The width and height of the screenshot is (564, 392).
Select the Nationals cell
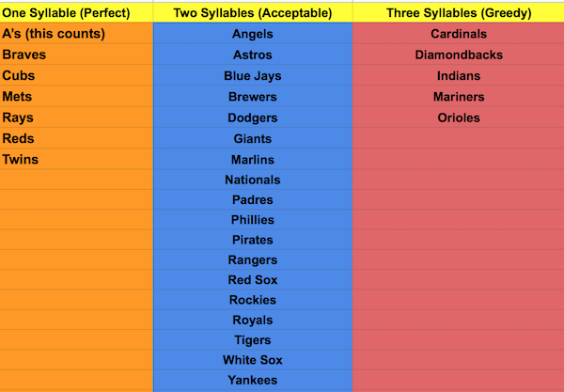click(x=253, y=180)
